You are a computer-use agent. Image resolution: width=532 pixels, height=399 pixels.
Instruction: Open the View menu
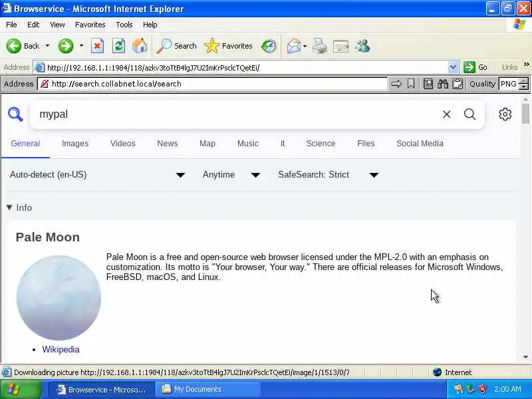coord(57,25)
